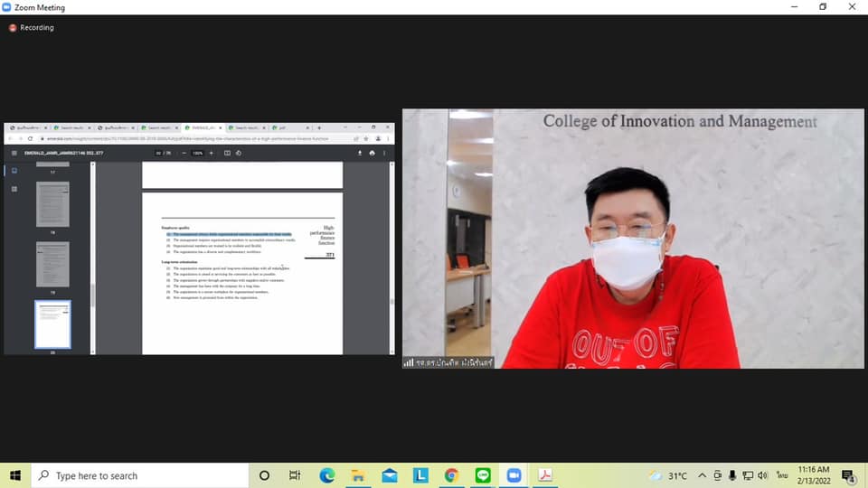Open Task View on the taskbar
Viewport: 868px width, 488px height.
(x=295, y=475)
